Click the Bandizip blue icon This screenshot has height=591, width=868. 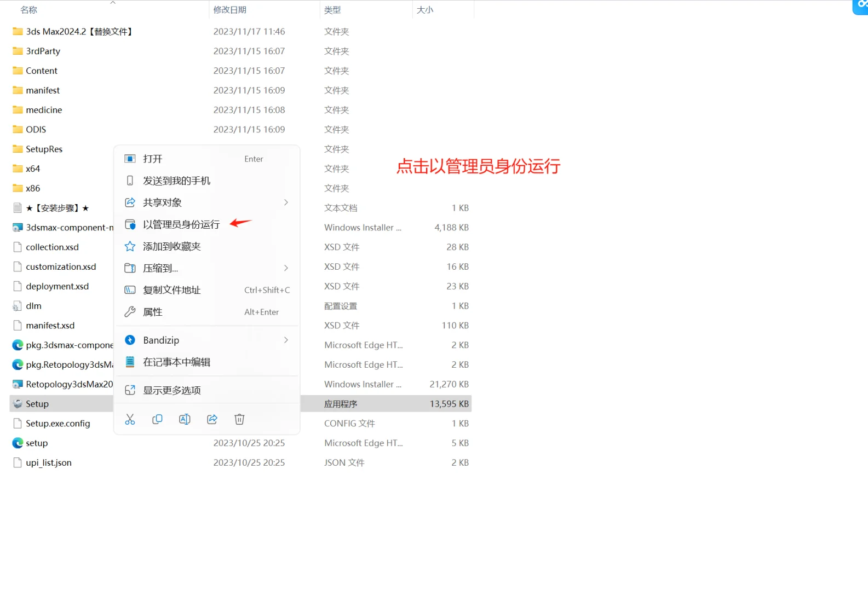coord(130,340)
